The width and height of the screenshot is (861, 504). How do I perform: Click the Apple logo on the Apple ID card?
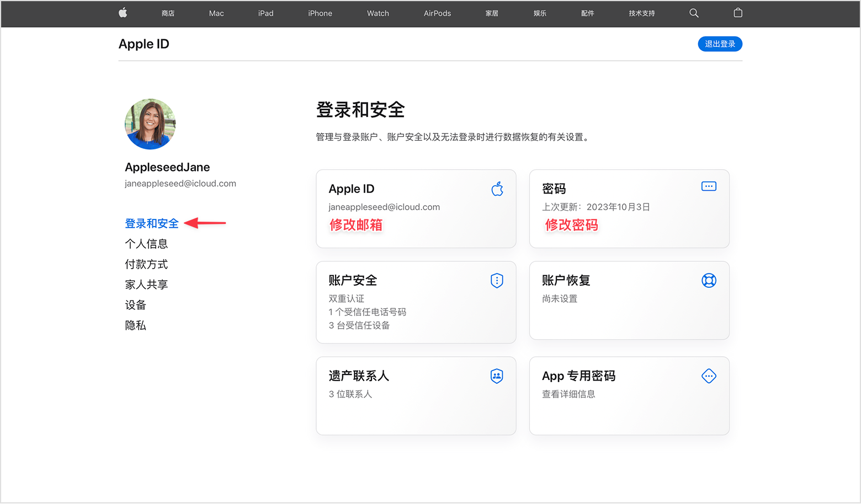[x=497, y=189]
